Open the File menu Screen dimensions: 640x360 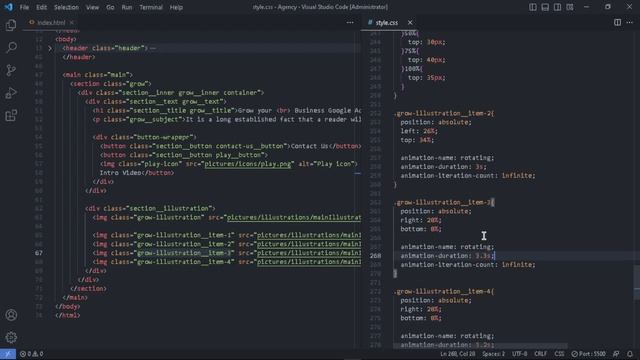click(x=24, y=7)
